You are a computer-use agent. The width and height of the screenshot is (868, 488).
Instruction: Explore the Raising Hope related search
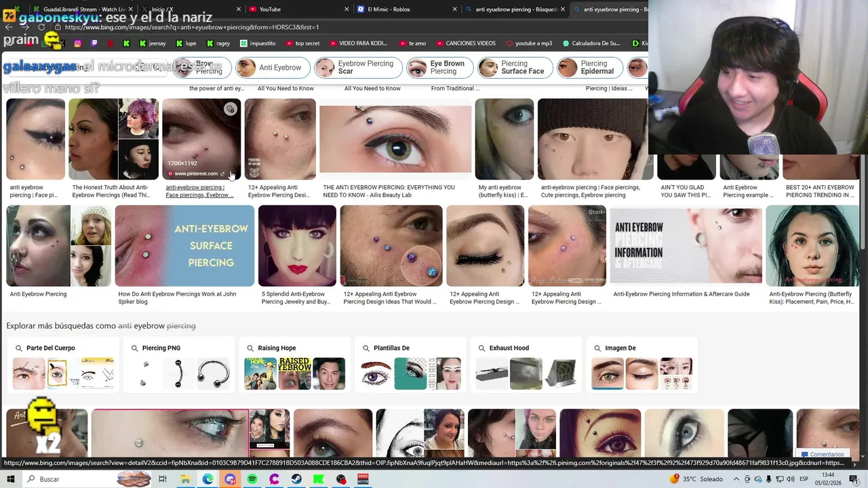296,365
